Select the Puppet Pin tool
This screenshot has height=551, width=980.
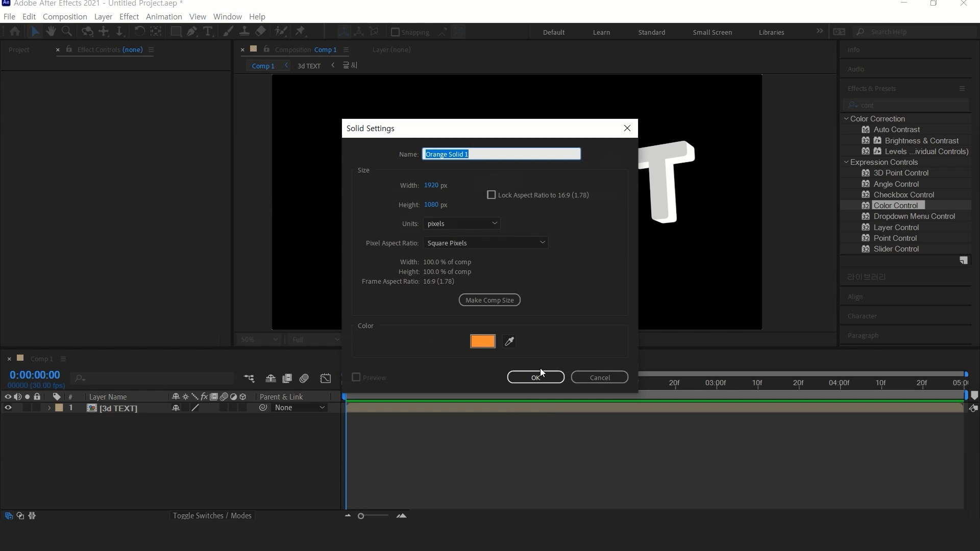(x=300, y=32)
